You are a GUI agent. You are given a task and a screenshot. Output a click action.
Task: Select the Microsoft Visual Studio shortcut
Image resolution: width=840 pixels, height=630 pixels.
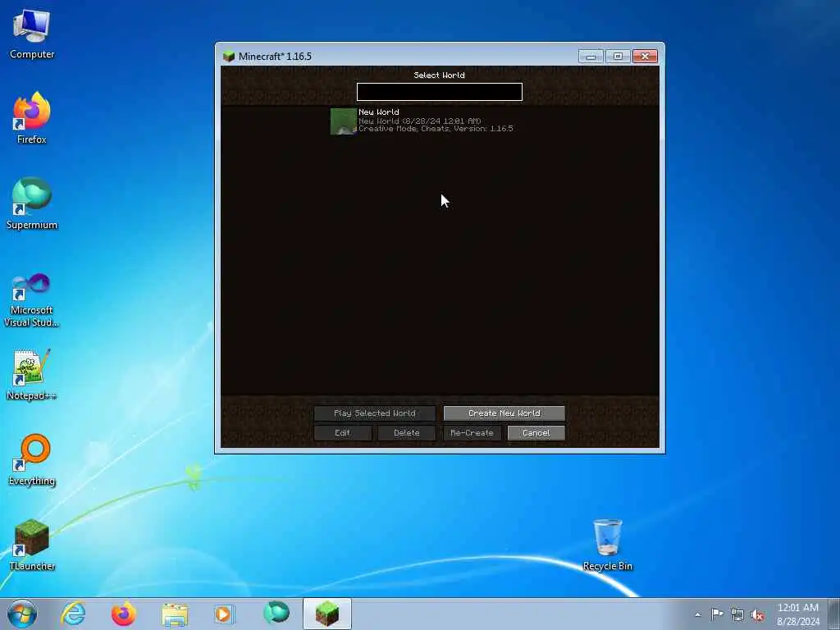(x=32, y=300)
